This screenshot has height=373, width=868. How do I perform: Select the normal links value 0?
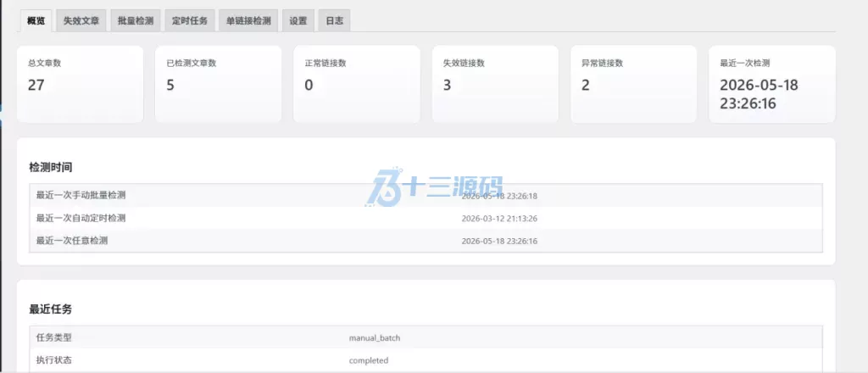pos(309,86)
